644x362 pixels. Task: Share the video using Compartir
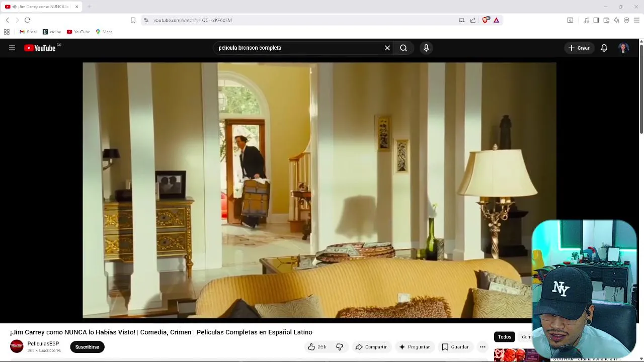(x=371, y=347)
